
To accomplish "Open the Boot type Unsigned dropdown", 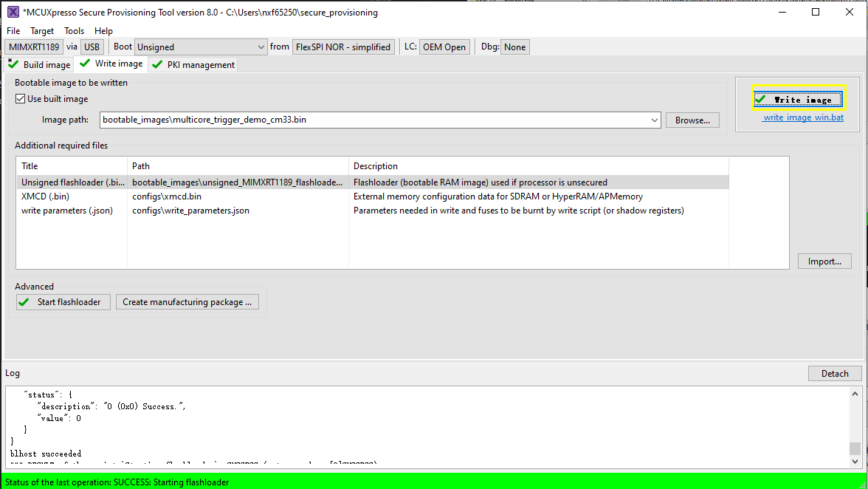I will 201,47.
